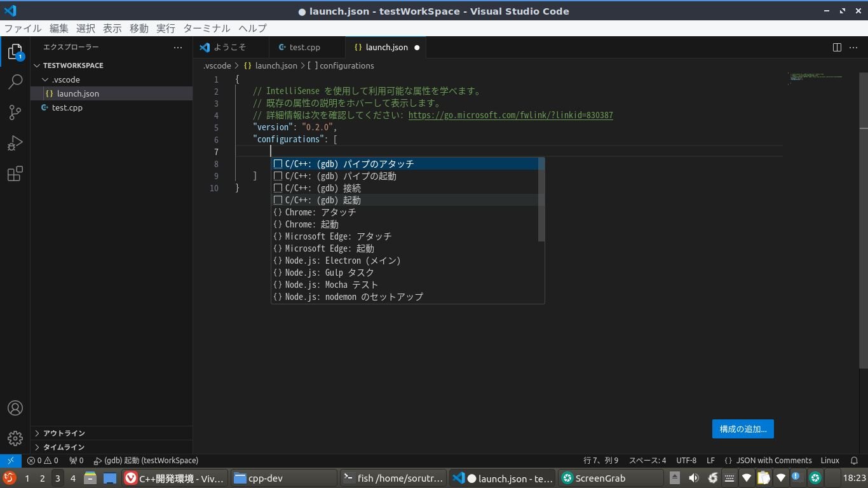Click the 構成の追加... button
The width and height of the screenshot is (868, 488).
[743, 429]
